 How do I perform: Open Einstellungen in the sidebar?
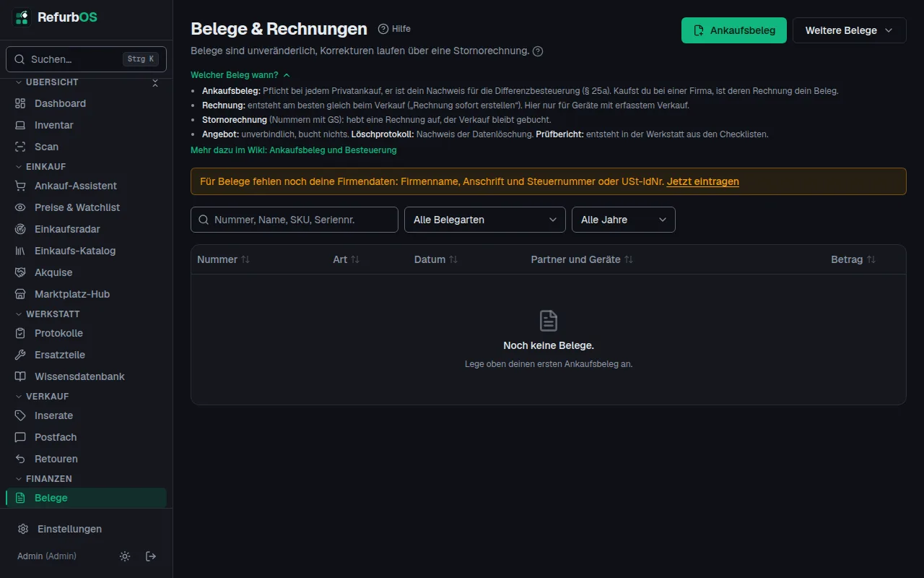point(87,529)
